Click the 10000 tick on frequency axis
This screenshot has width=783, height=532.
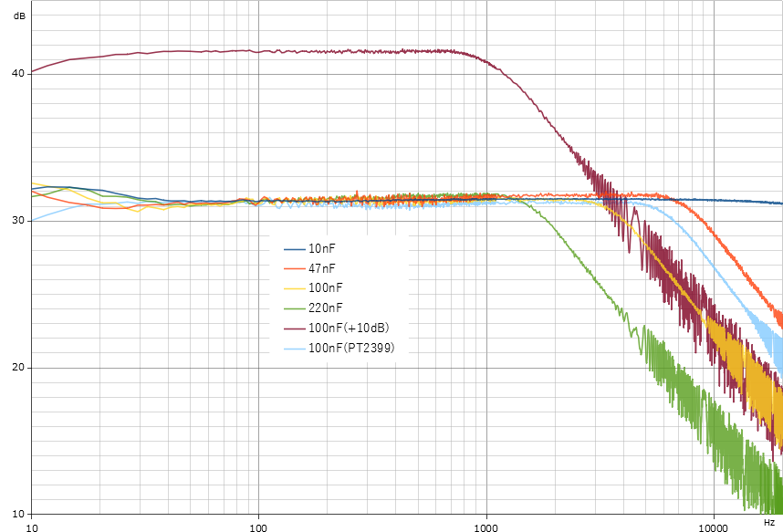pos(713,527)
